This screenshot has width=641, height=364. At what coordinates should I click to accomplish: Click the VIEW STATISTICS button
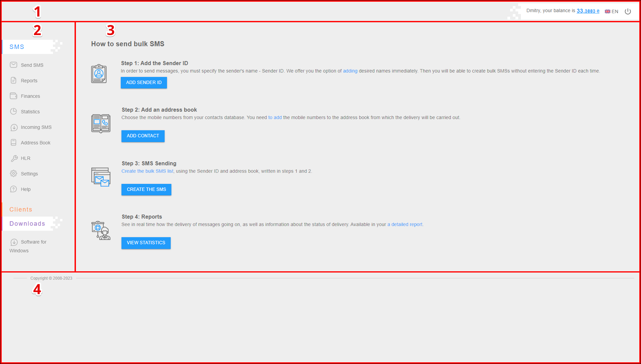click(146, 243)
